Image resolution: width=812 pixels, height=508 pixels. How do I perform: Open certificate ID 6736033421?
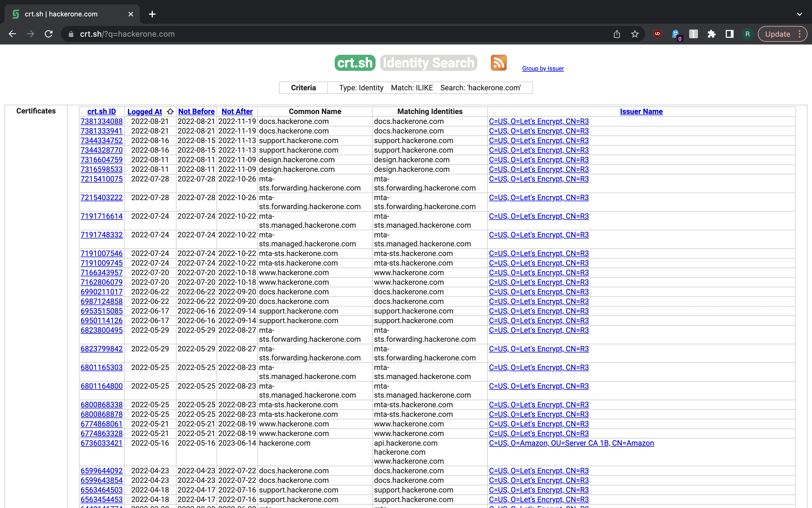[102, 443]
